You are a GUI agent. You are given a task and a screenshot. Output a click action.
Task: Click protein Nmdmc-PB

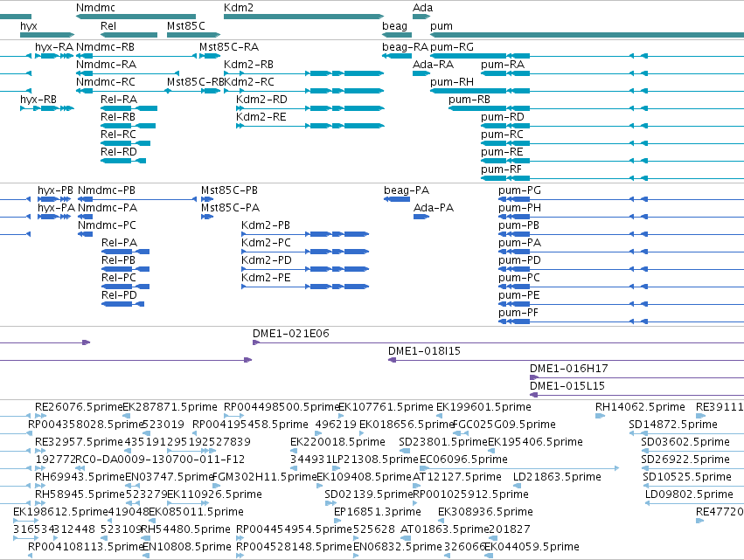[107, 190]
